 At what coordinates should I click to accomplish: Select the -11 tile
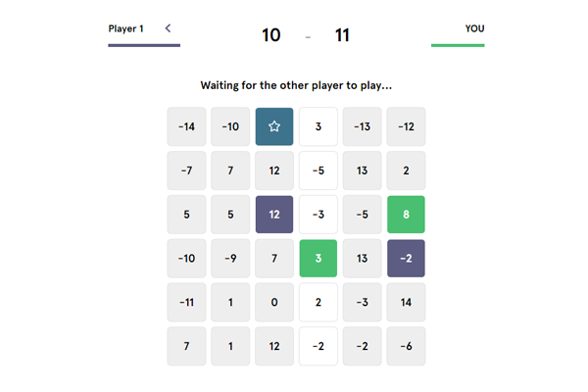[x=186, y=302]
